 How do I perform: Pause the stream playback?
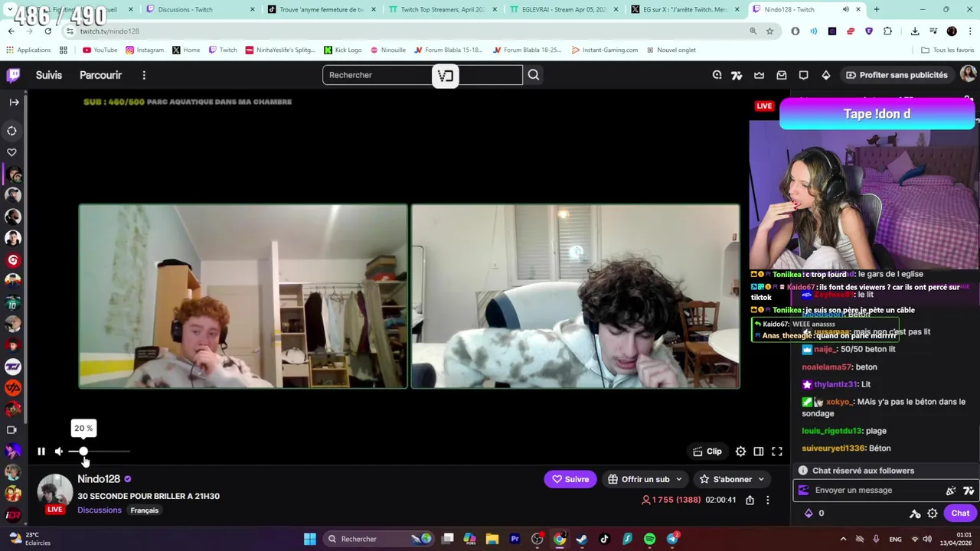(x=41, y=452)
